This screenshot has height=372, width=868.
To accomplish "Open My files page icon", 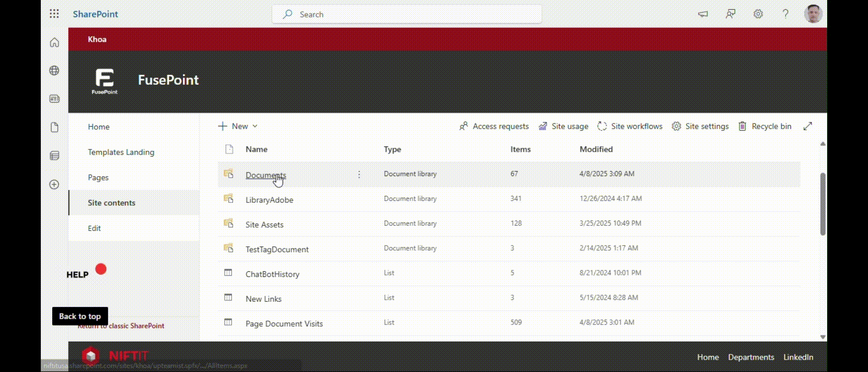I will coord(54,127).
